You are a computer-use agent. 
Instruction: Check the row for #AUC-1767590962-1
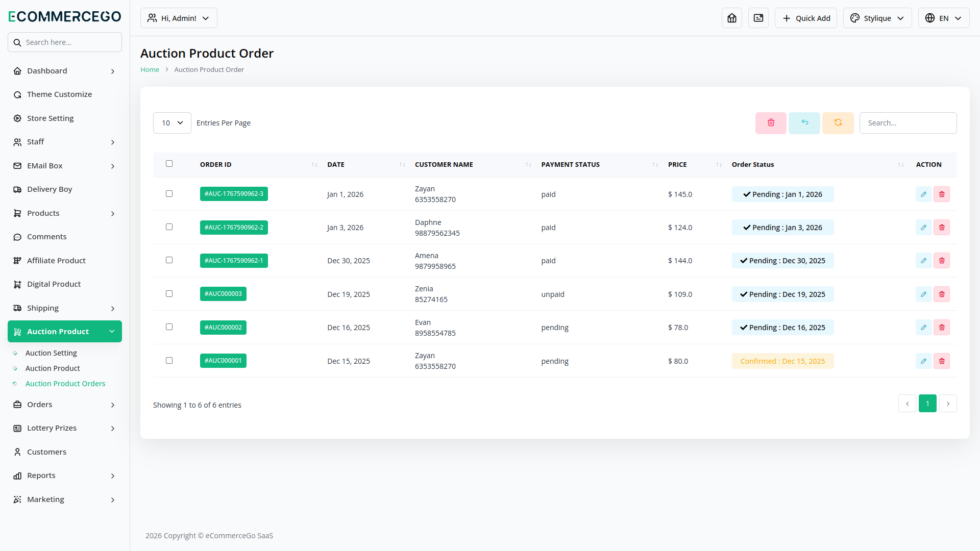[x=169, y=260]
